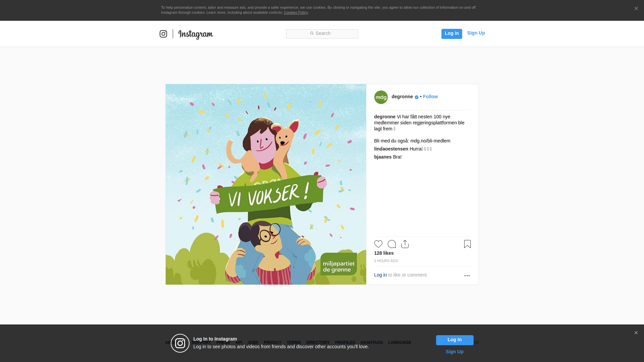The width and height of the screenshot is (644, 362).
Task: Click the Instagram camera logo icon in header
Action: pos(163,34)
